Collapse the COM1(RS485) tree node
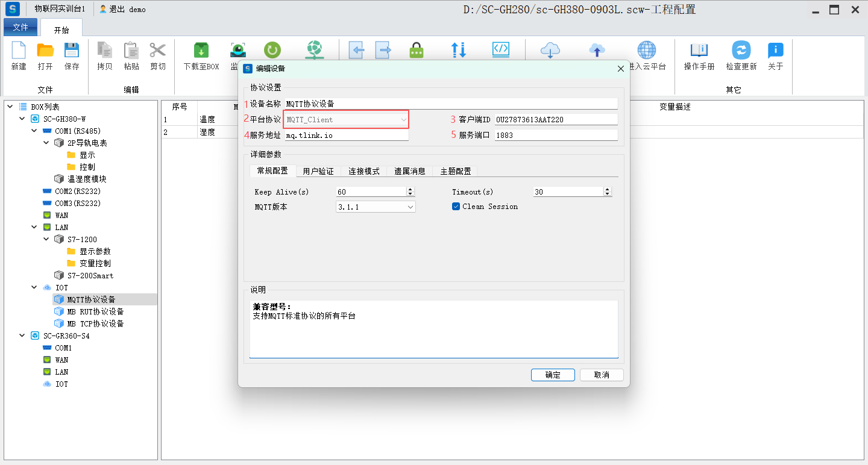Screen dimensions: 868x465 (34, 131)
